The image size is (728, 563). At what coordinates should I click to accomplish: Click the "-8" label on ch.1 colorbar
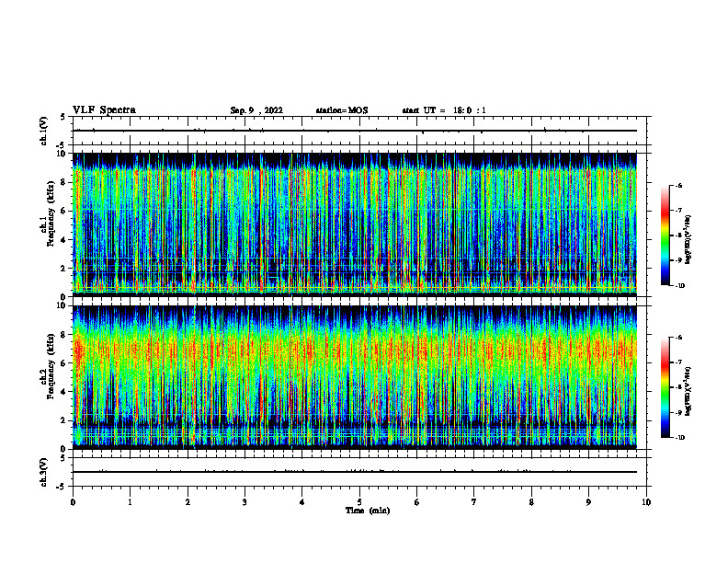pos(679,236)
